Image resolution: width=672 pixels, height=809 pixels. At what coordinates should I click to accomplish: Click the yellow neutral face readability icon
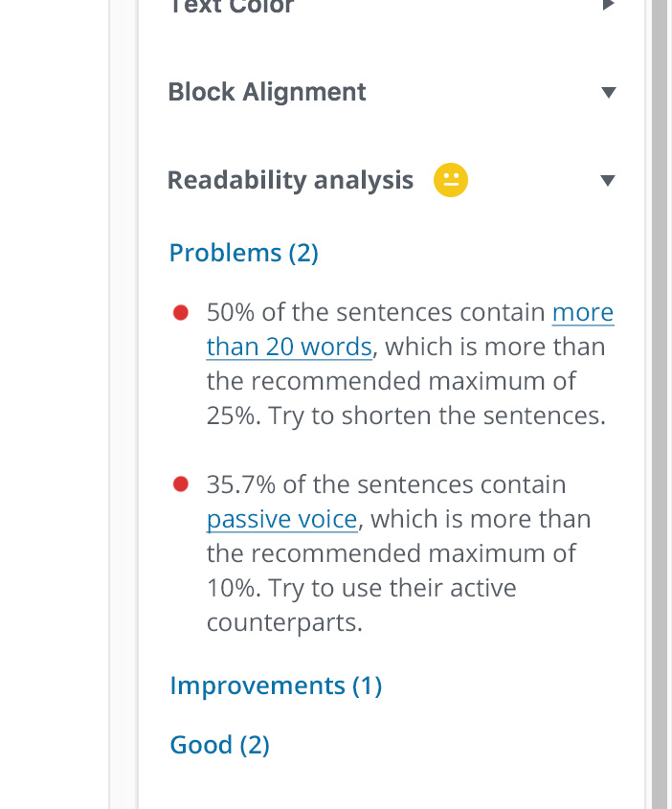(x=451, y=180)
